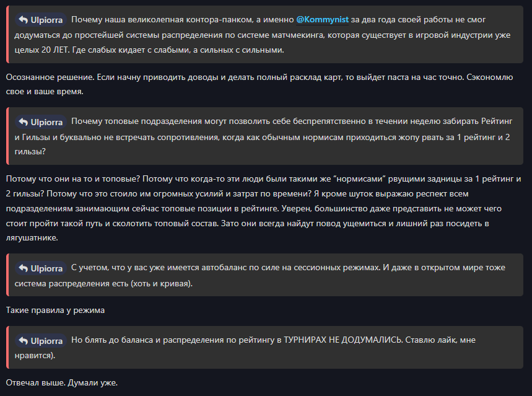The image size is (532, 396).
Task: Click quote text "система распределения есть (хоть и кривая)"
Action: (103, 284)
